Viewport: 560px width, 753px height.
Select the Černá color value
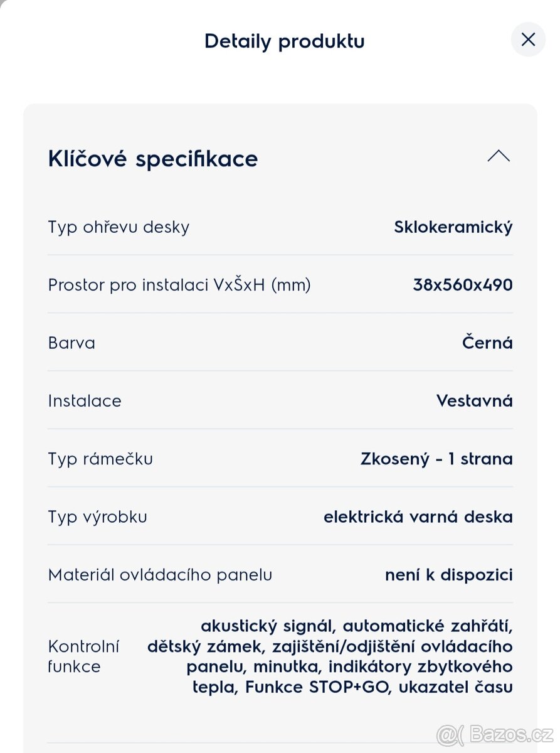pos(487,343)
